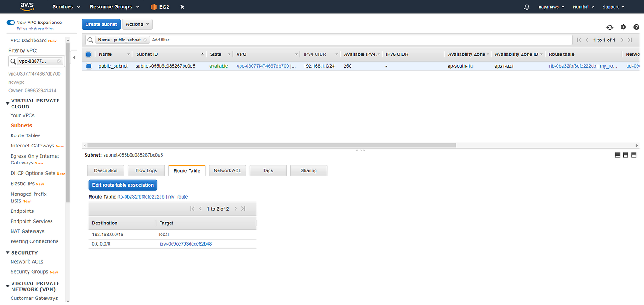
Task: Click the AWS logo
Action: [27, 6]
